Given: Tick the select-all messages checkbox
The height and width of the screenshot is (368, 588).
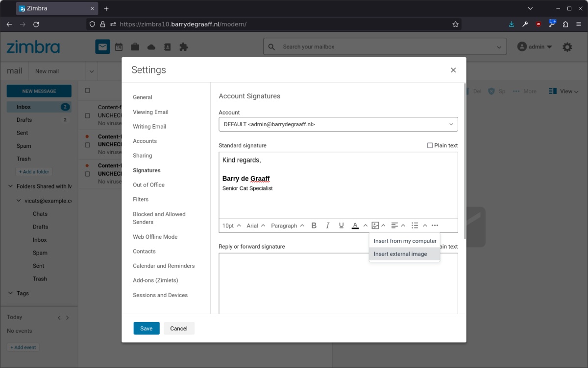Looking at the screenshot, I should pyautogui.click(x=88, y=91).
